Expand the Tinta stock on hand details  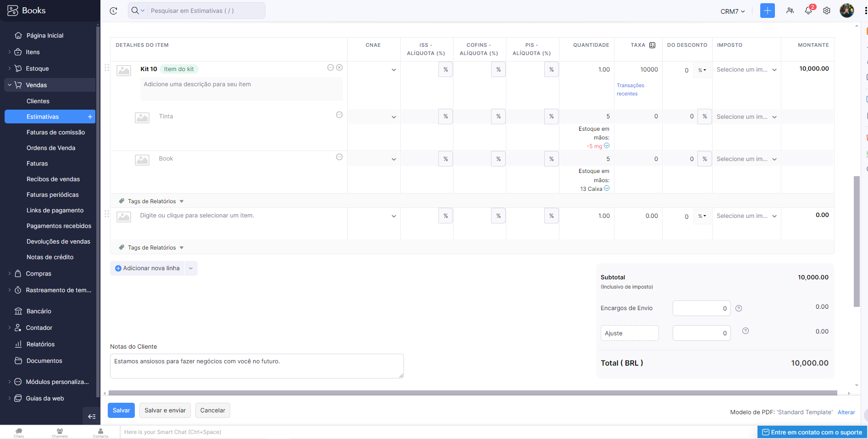coord(607,146)
